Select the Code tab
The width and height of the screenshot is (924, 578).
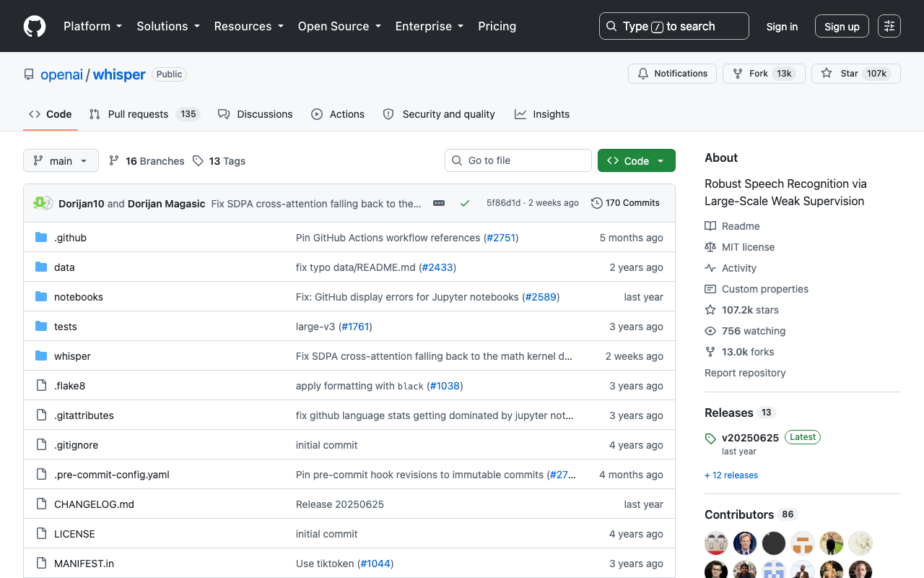click(x=51, y=114)
